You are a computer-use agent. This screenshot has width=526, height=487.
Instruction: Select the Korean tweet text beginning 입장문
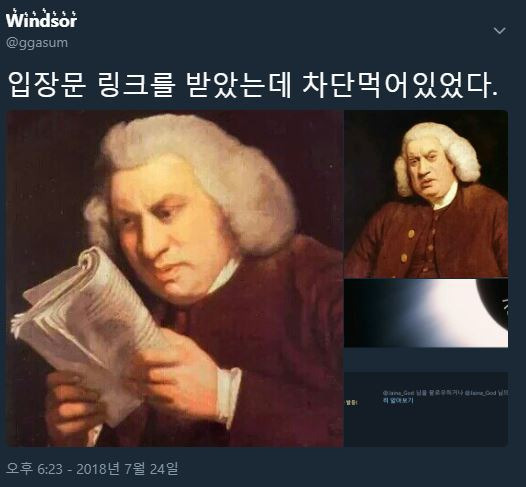(x=252, y=85)
